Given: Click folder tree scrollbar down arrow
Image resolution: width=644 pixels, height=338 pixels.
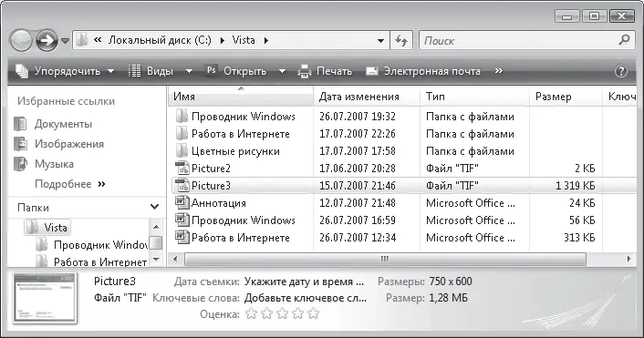Looking at the screenshot, I should [156, 260].
